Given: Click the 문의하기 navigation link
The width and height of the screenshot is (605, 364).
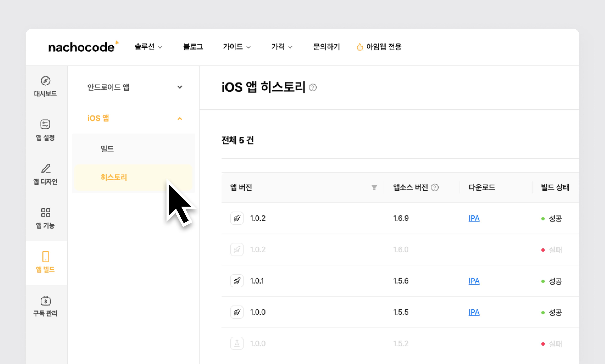Looking at the screenshot, I should point(326,47).
